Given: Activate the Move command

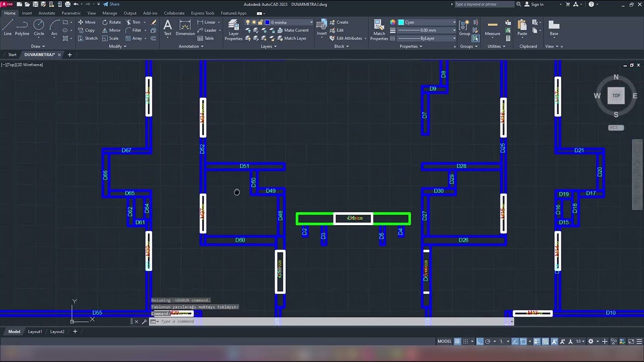Looking at the screenshot, I should (87, 22).
